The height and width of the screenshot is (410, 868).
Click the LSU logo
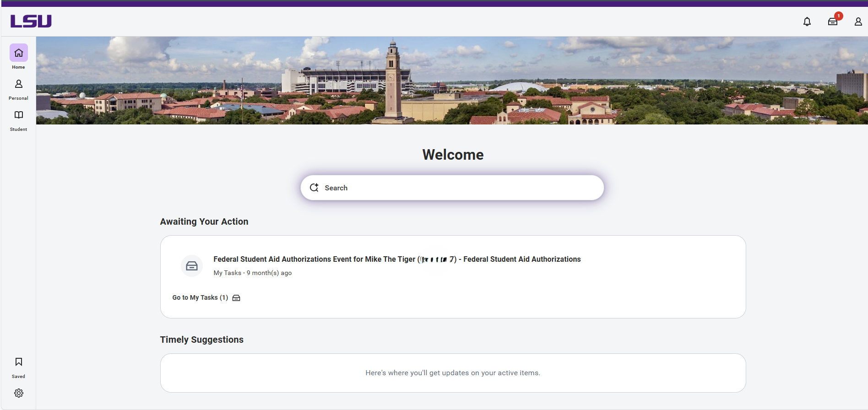[31, 21]
